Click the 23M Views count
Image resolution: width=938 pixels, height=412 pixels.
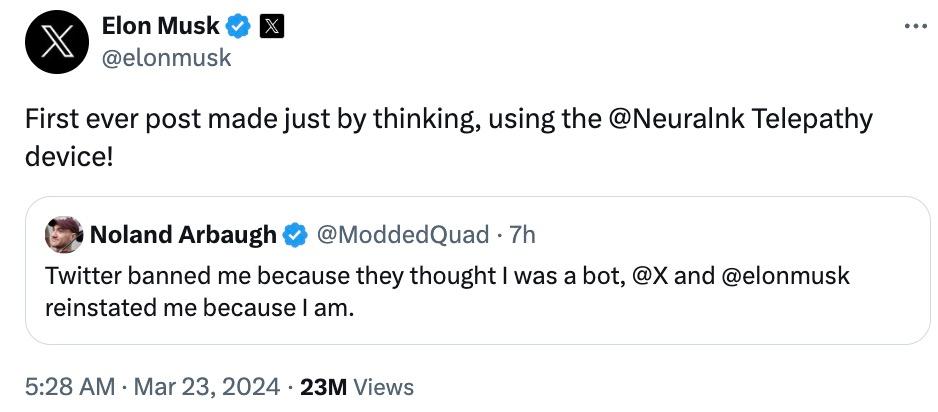357,387
